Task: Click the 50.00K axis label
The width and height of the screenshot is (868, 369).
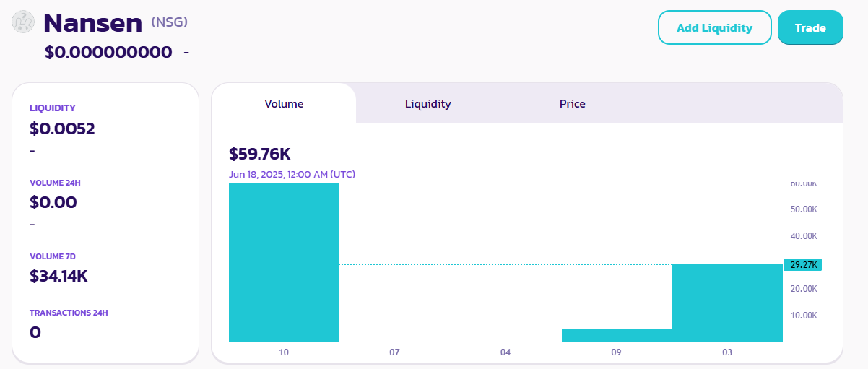Action: (x=803, y=209)
